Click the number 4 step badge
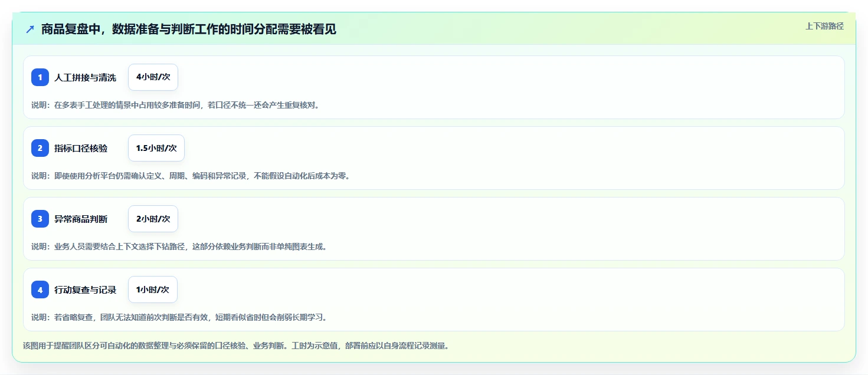Image resolution: width=868 pixels, height=375 pixels. pos(40,290)
